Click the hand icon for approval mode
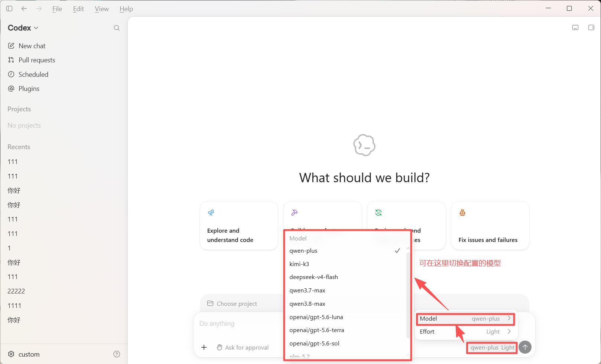The width and height of the screenshot is (601, 364). 220,347
